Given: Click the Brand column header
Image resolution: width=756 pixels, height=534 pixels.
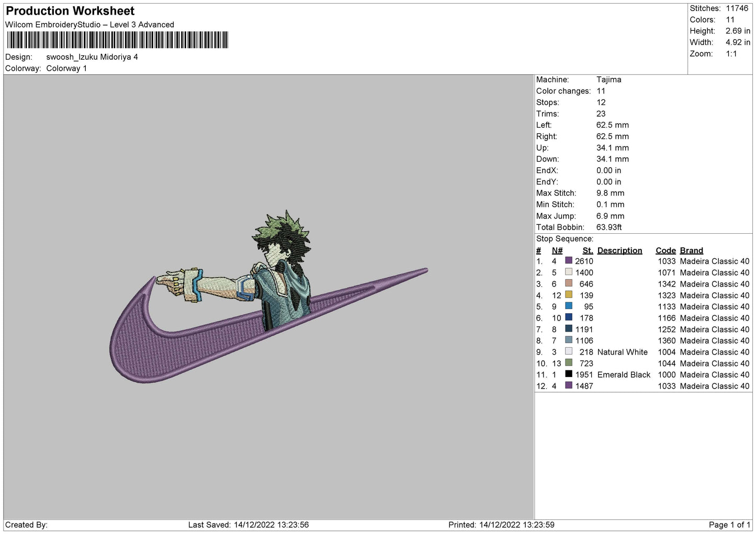Looking at the screenshot, I should click(691, 251).
